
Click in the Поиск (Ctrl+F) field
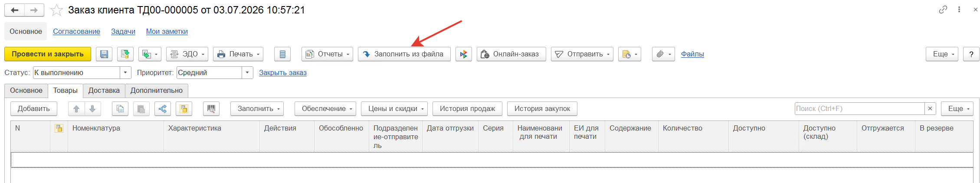(x=859, y=109)
